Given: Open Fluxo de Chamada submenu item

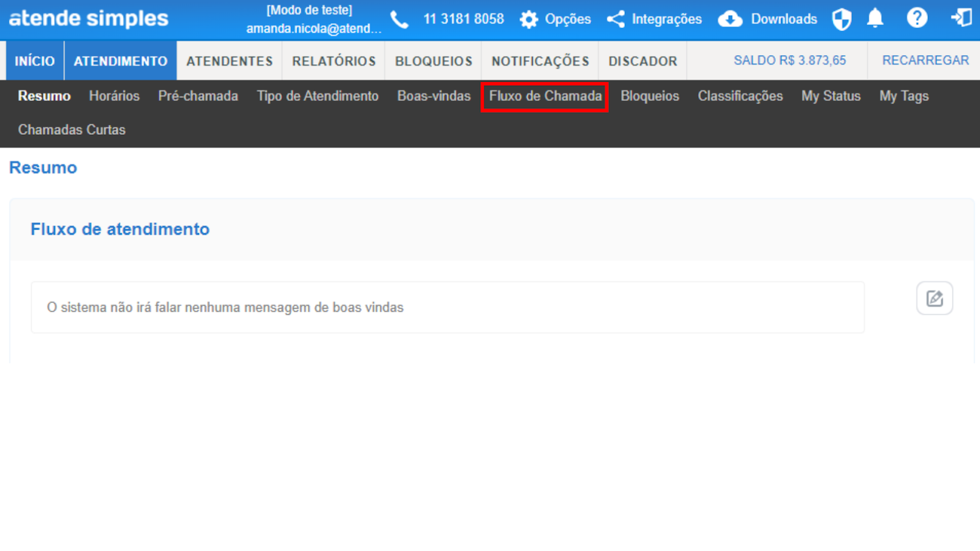Looking at the screenshot, I should [545, 96].
